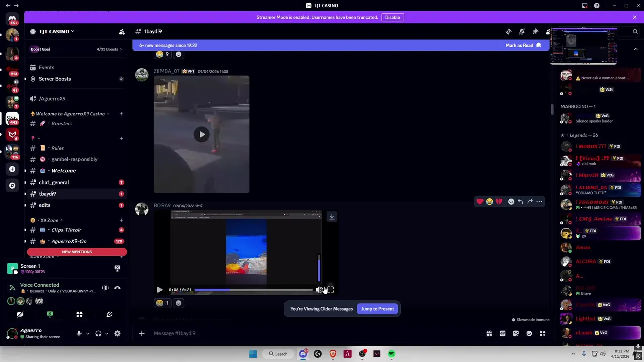Open microphone input options arrow
Viewport: 644px width, 362px height.
coord(87,333)
